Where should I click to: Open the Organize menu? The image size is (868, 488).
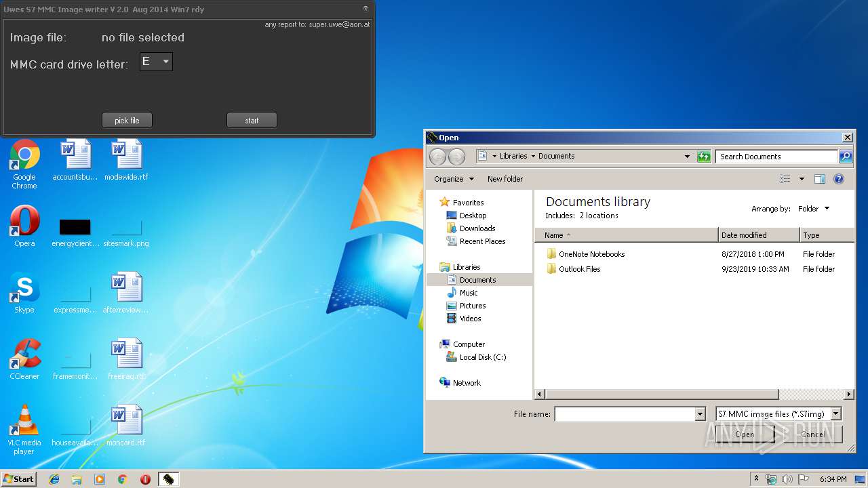(x=454, y=179)
